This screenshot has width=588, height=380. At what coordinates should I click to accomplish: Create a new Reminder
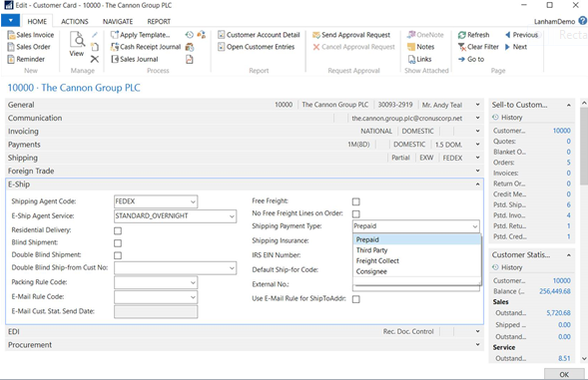point(26,59)
